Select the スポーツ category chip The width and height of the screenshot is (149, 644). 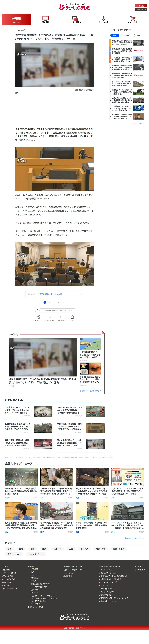click(58, 549)
